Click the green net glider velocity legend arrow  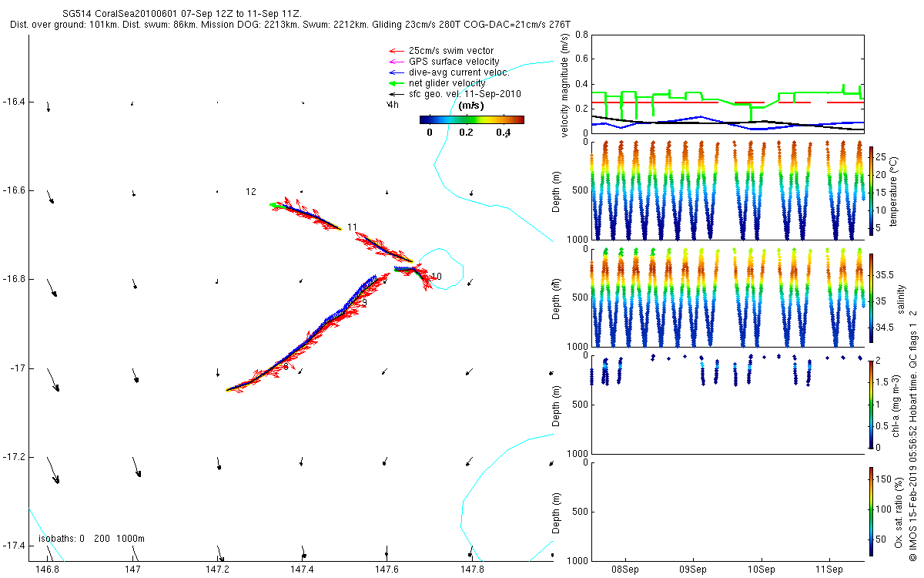[397, 83]
